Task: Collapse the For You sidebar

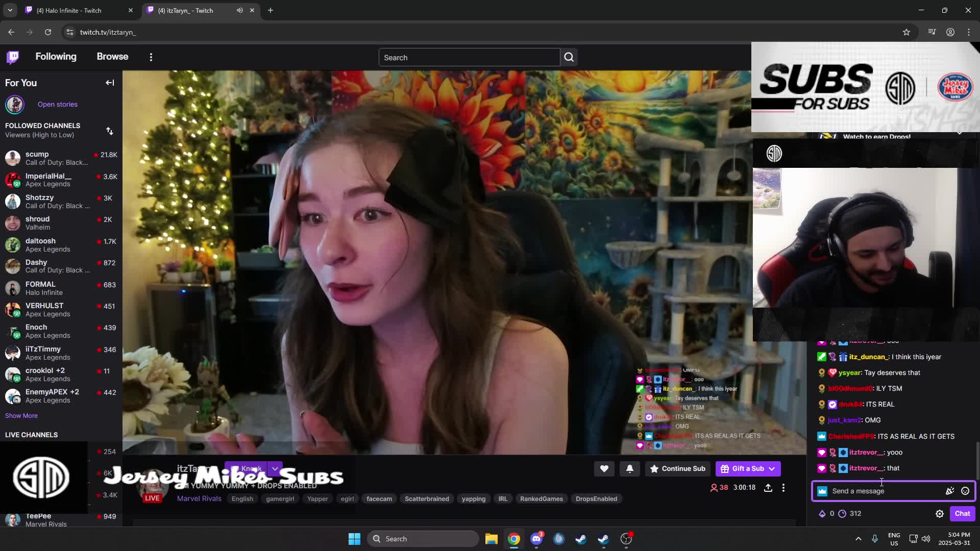Action: pos(110,83)
